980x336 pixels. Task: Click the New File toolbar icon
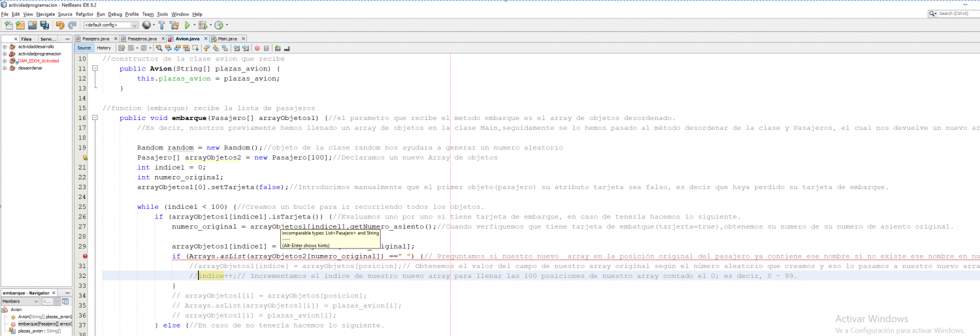[8, 25]
